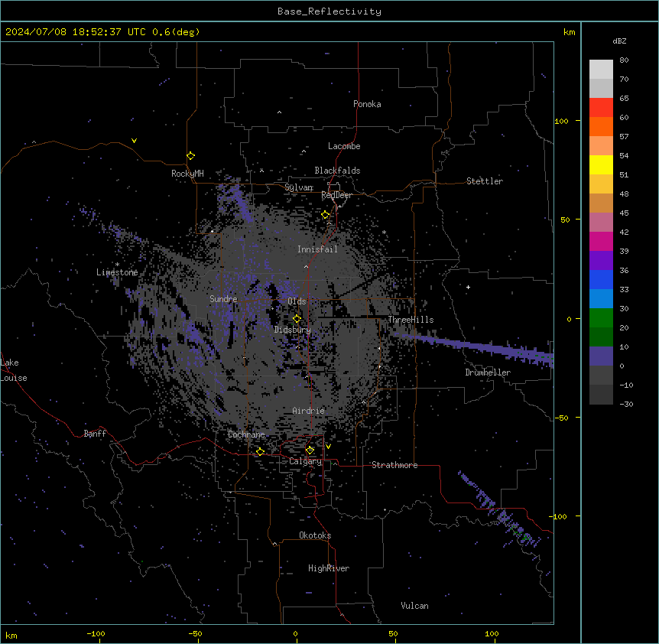Image resolution: width=659 pixels, height=644 pixels.
Task: Select the blue 36 dBZ legend swatch
Action: click(601, 279)
